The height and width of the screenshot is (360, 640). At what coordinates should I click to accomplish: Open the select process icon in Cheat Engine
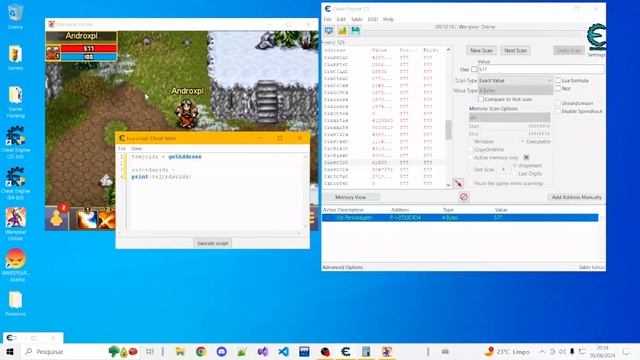pyautogui.click(x=329, y=31)
